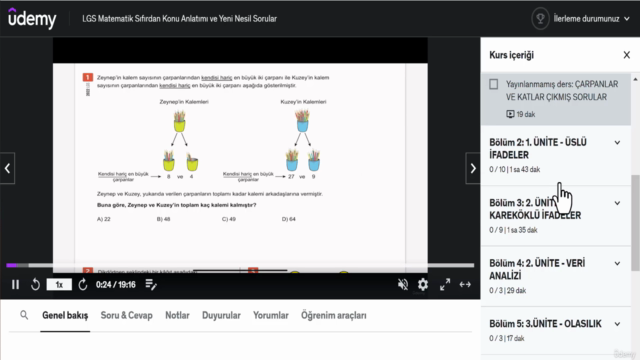Click the 0:24 / 19:16 time display
This screenshot has width=640, height=360.
pyautogui.click(x=116, y=284)
